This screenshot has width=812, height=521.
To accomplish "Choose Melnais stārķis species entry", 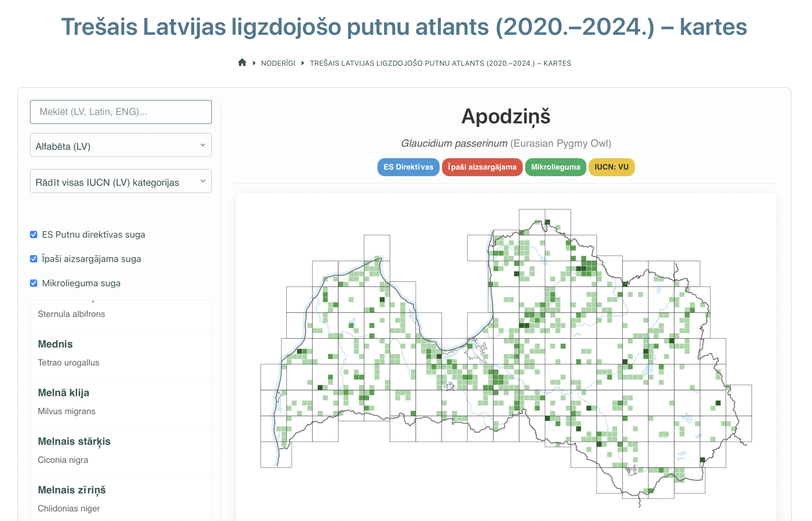I will coord(74,441).
